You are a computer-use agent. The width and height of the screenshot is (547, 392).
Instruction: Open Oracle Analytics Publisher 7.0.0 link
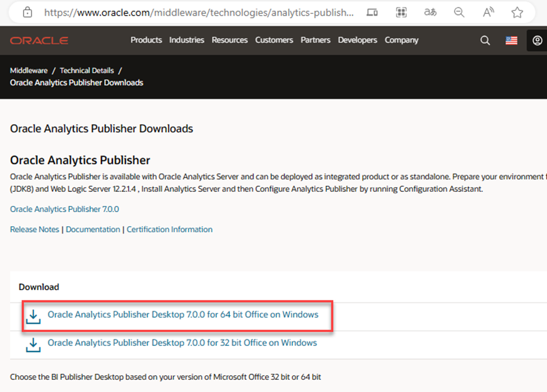(64, 209)
